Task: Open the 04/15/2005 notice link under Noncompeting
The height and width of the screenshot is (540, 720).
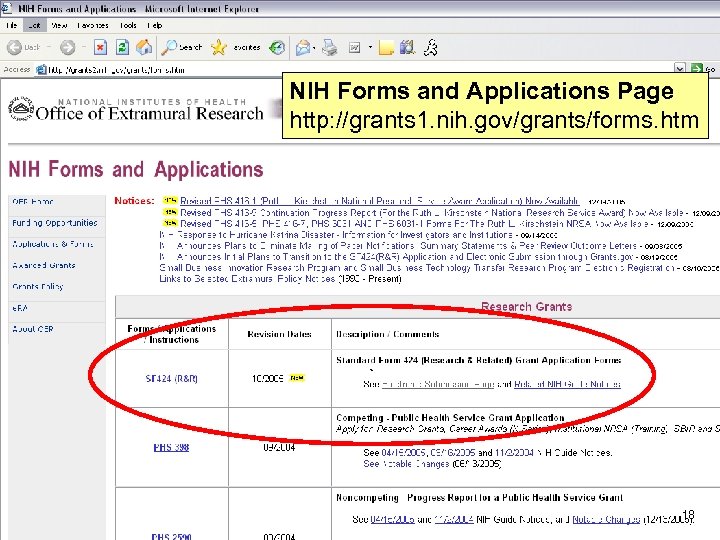Action: coord(392,519)
